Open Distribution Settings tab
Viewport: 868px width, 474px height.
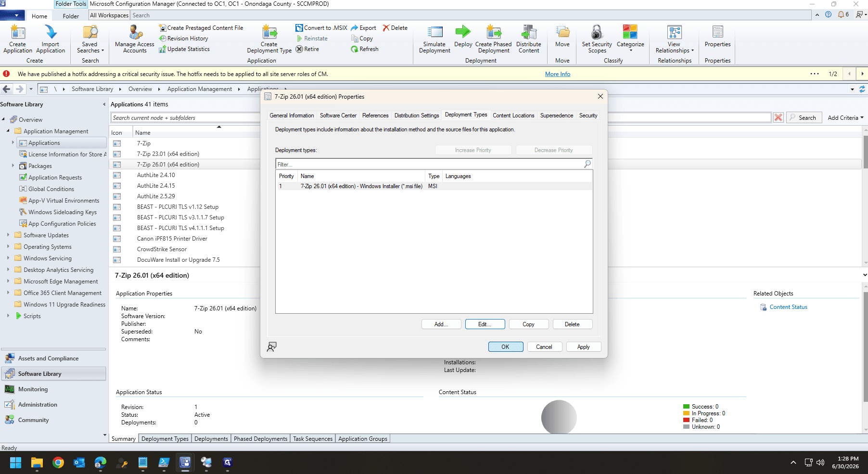pos(417,115)
